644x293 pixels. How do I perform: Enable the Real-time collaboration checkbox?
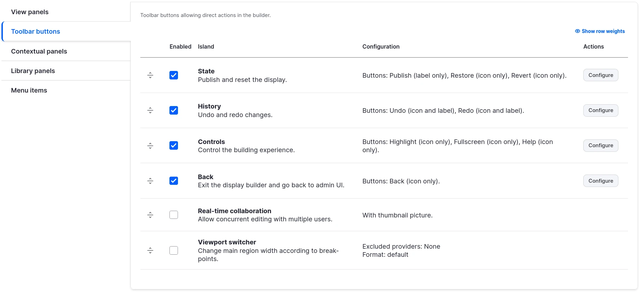point(174,215)
